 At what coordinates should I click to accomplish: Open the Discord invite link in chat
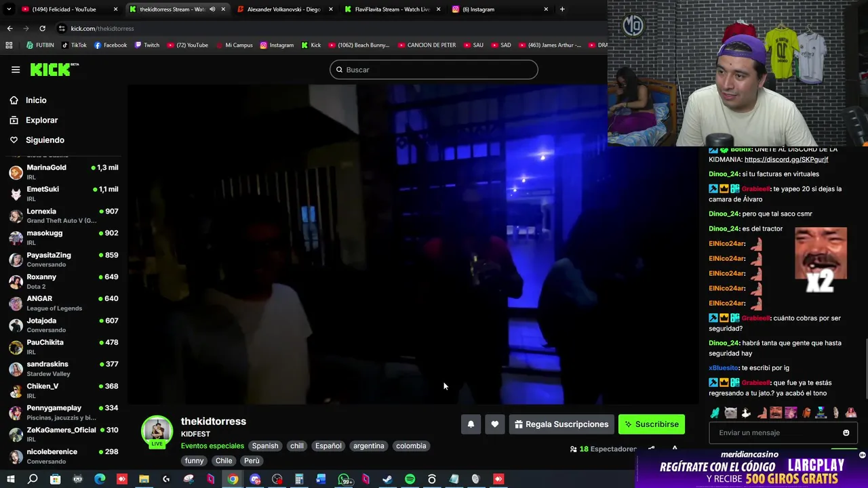coord(786,159)
